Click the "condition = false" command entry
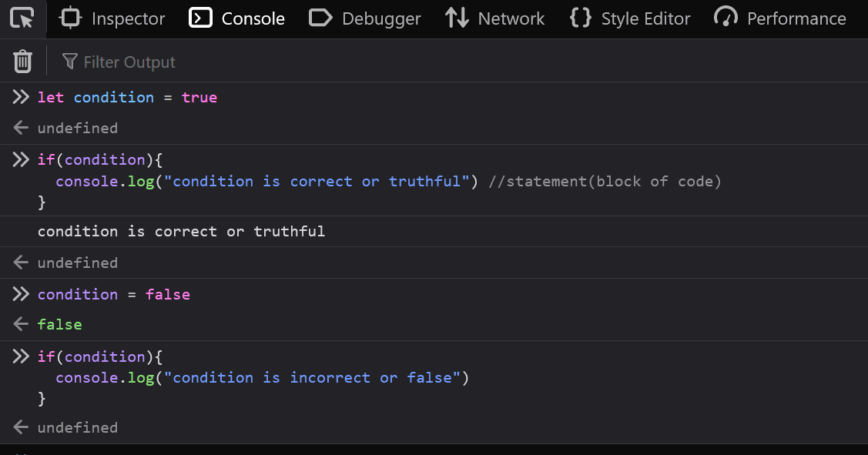 pyautogui.click(x=113, y=295)
